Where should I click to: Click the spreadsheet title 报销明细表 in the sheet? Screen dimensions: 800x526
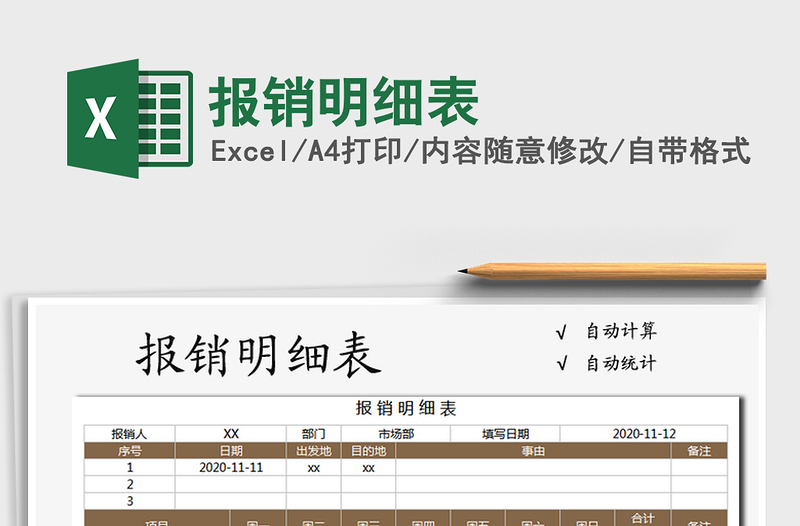pos(406,408)
